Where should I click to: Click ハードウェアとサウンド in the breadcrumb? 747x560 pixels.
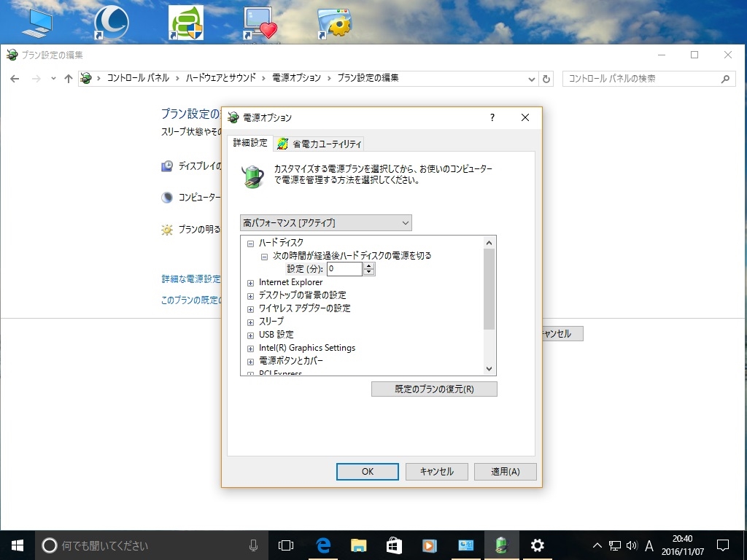[x=220, y=78]
